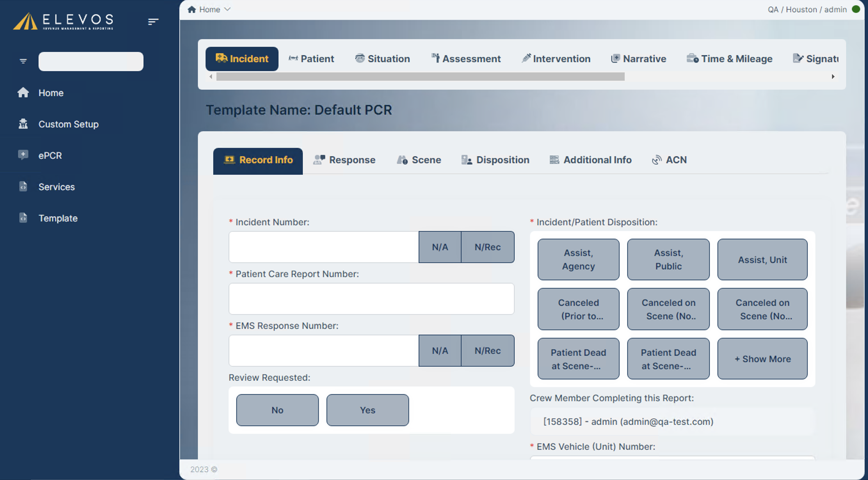Open Custom Setup via its sidebar icon
This screenshot has height=480, width=868.
click(23, 124)
